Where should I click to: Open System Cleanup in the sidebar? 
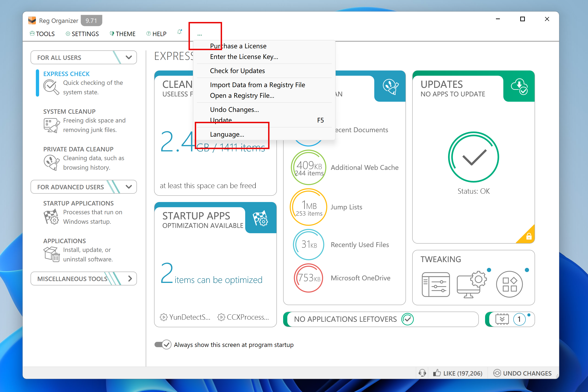click(x=69, y=111)
